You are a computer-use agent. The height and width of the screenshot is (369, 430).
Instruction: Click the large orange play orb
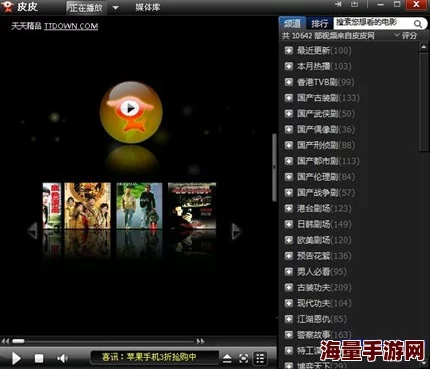131,112
